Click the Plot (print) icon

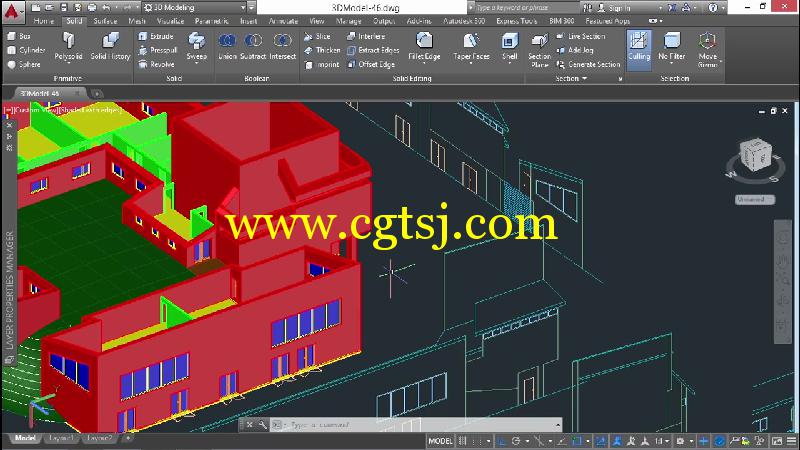92,8
